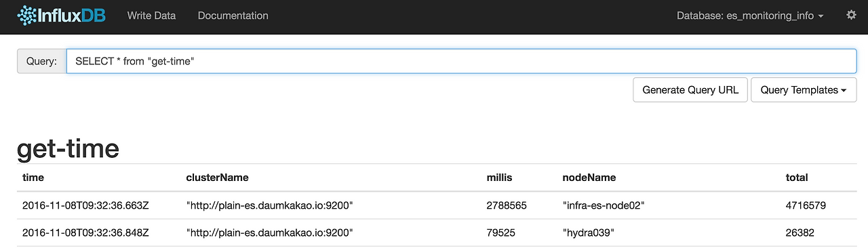Click the total value 4716579
Image resolution: width=868 pixels, height=248 pixels.
[806, 205]
